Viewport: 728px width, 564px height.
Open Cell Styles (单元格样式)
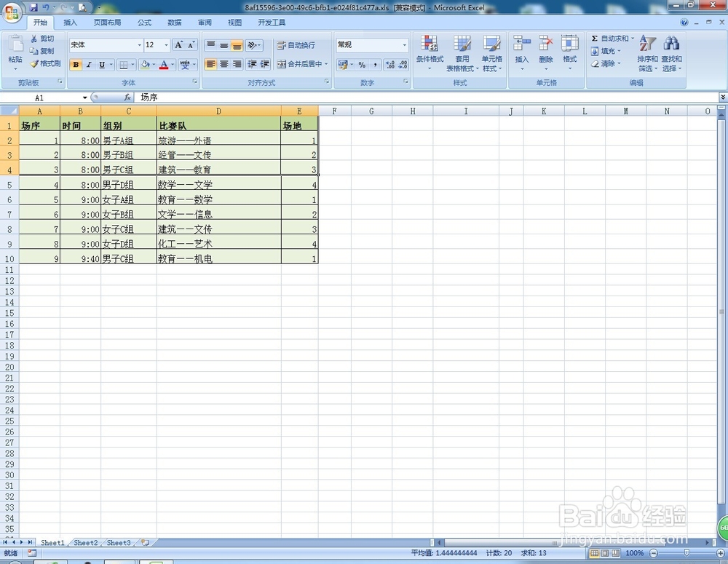[491, 53]
